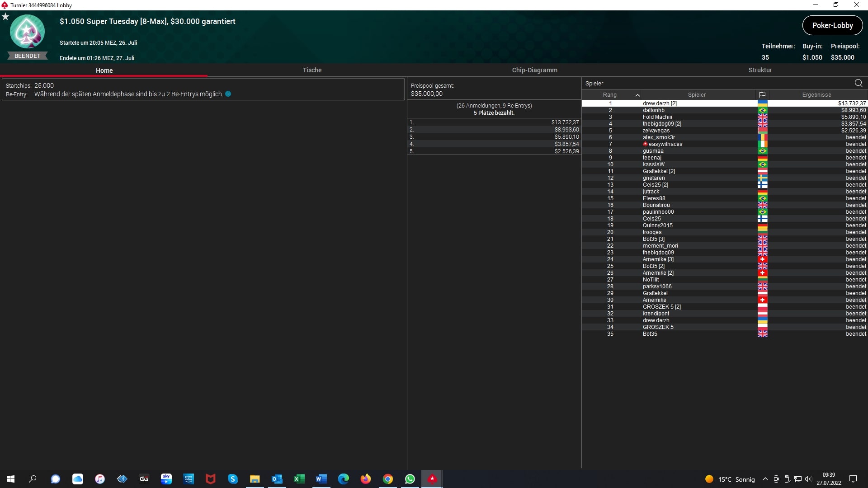Open the Windows notification center

click(x=853, y=479)
